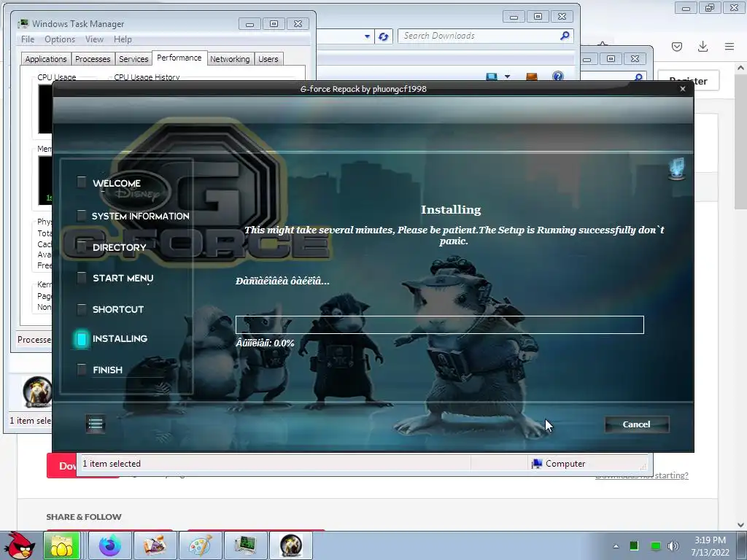The width and height of the screenshot is (747, 560).
Task: Click the change view icon in Explorer
Action: click(492, 76)
